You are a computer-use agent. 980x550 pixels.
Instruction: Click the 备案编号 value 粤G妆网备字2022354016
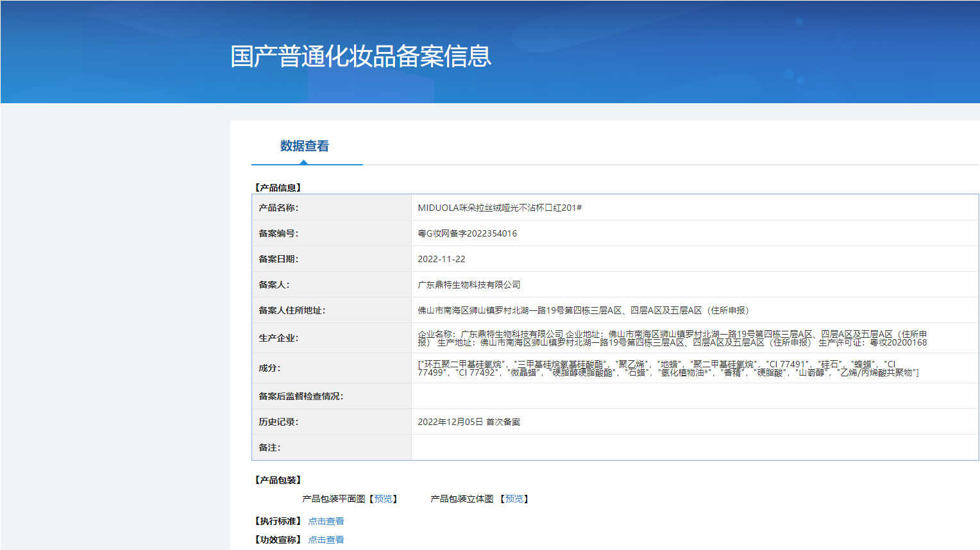coord(467,233)
